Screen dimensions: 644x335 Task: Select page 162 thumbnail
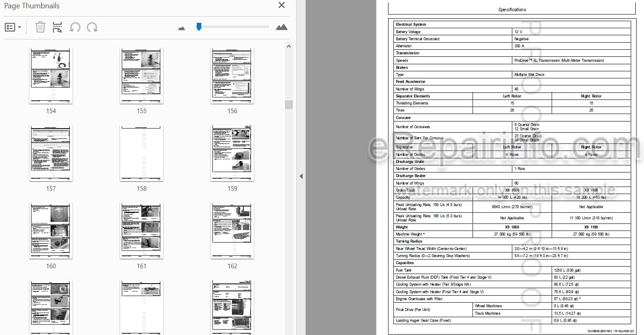(232, 231)
